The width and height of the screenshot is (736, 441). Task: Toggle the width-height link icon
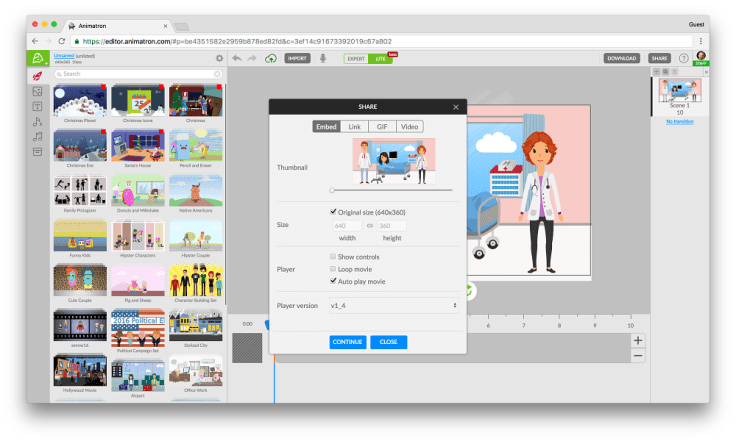pos(370,226)
